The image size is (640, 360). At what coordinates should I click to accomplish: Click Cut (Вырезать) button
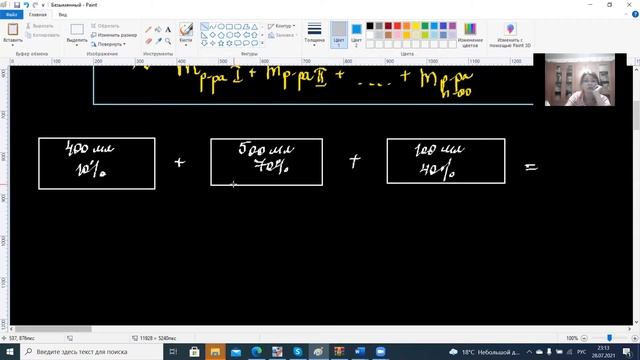40,26
